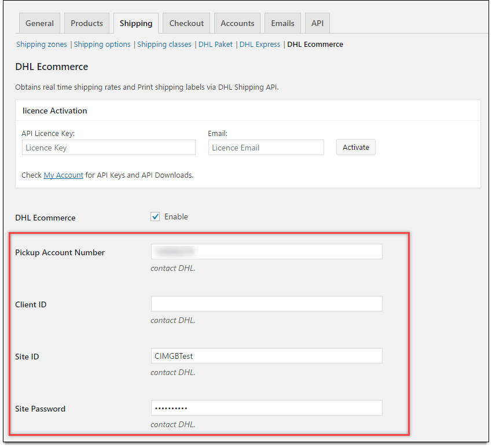Disable the DHL Ecommerce Enable checkbox
This screenshot has height=448, width=492.
155,216
